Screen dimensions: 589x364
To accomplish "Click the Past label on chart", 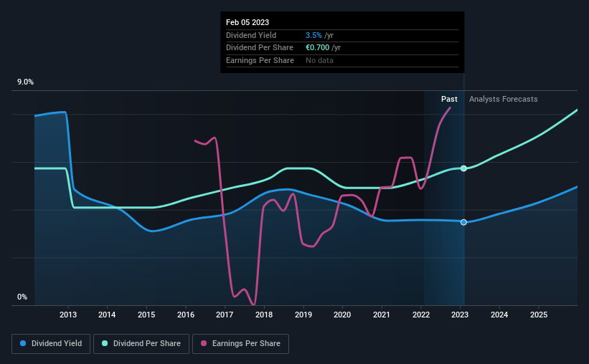I will click(x=449, y=99).
